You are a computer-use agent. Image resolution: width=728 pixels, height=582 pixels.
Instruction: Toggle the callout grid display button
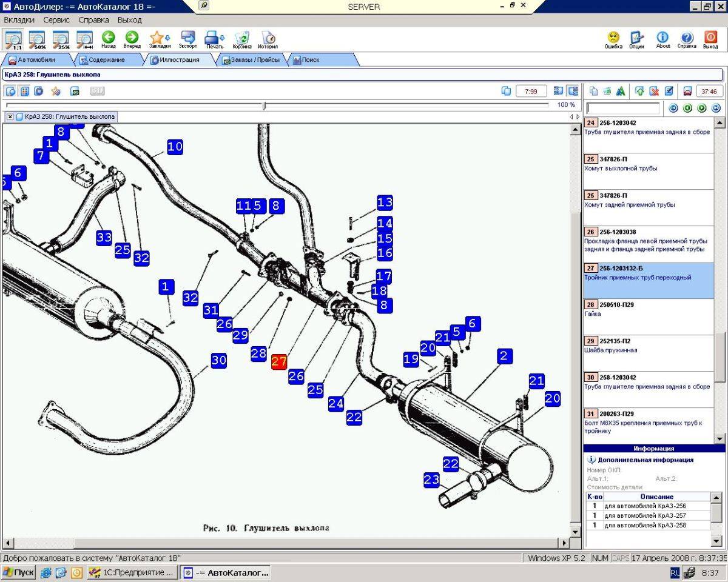[x=25, y=91]
